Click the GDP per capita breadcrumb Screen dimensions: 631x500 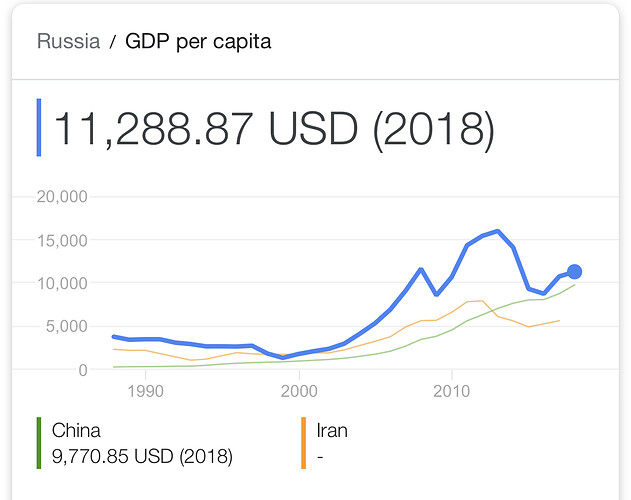tap(198, 42)
